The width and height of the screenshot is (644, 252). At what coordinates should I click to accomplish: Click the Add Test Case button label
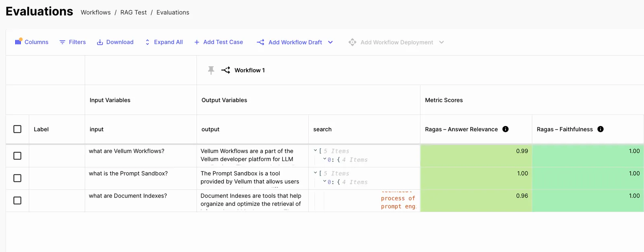click(x=223, y=42)
